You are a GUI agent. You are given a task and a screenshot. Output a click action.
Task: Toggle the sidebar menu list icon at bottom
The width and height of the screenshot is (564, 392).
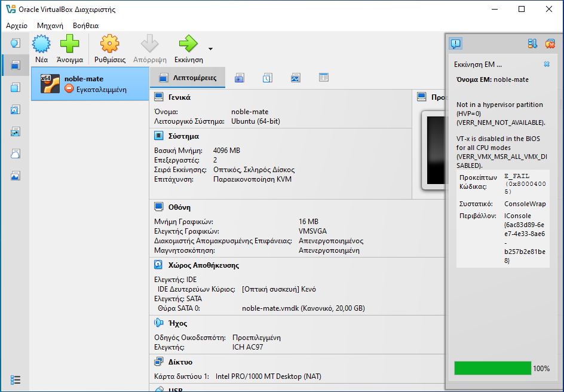(16, 379)
